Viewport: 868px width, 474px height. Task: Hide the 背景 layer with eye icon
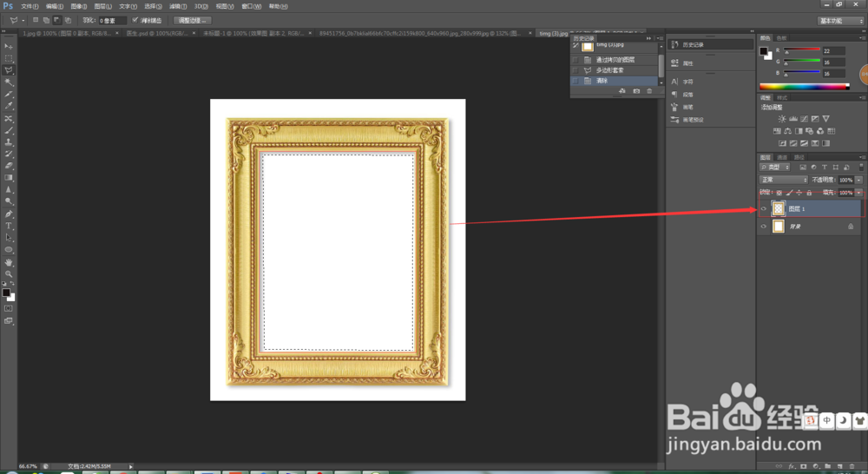764,227
